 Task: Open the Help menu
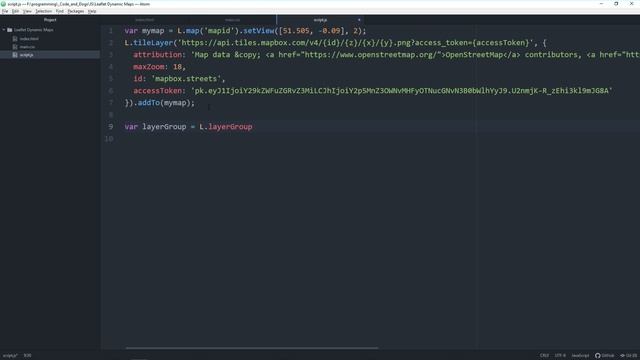(x=92, y=11)
